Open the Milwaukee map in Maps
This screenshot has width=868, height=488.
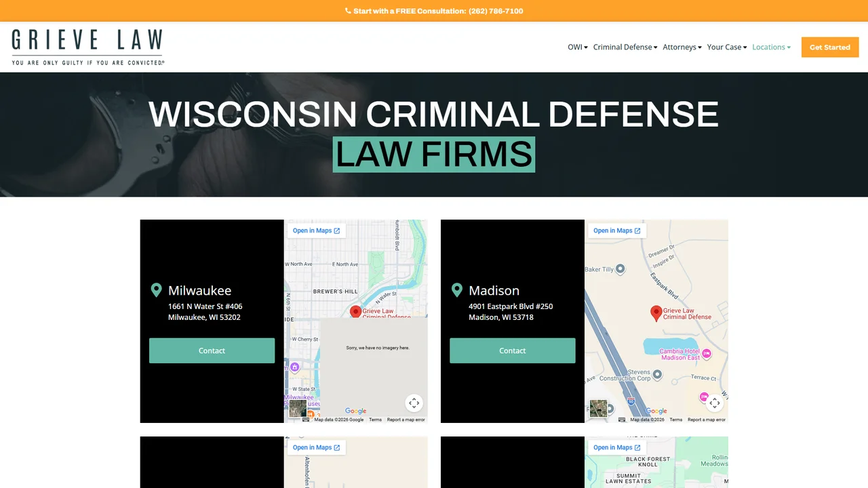tap(316, 230)
